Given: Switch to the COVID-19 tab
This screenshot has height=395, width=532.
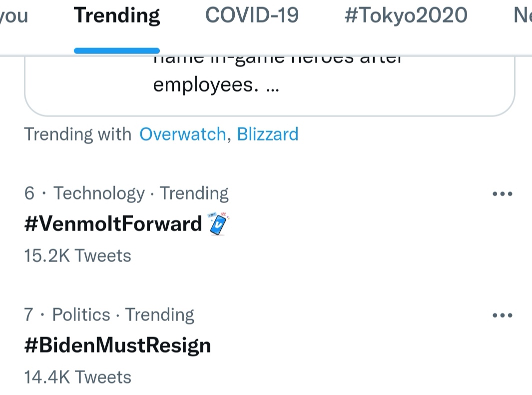Looking at the screenshot, I should pos(252,15).
